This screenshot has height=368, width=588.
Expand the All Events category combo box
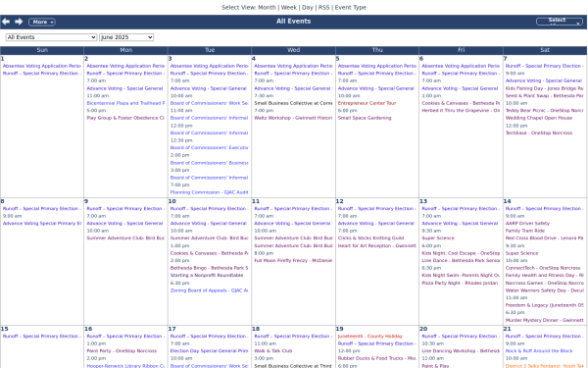click(51, 37)
